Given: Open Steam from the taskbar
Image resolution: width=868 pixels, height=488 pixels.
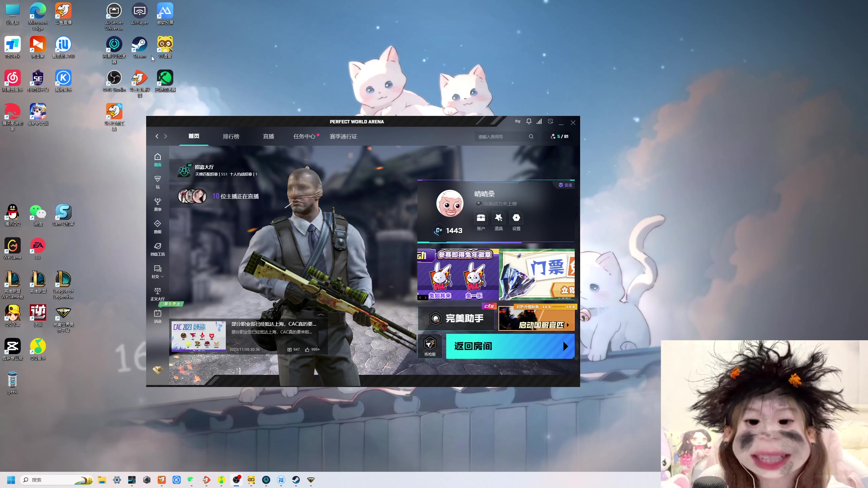Looking at the screenshot, I should click(296, 480).
